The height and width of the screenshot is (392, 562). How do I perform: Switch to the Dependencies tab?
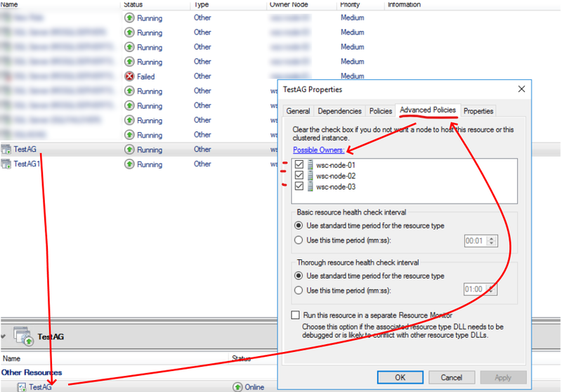(x=339, y=111)
